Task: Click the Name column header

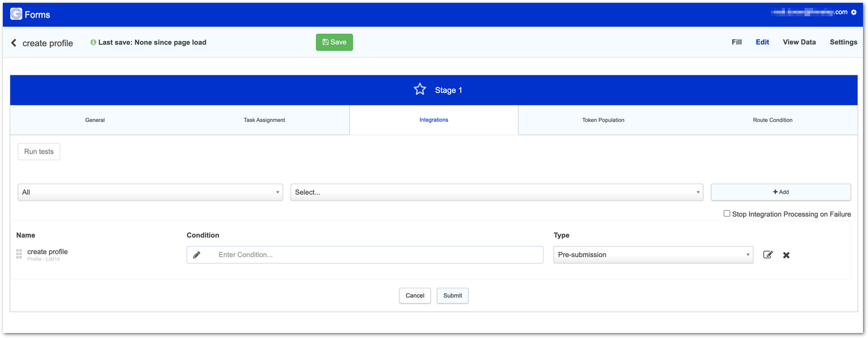Action: point(26,235)
